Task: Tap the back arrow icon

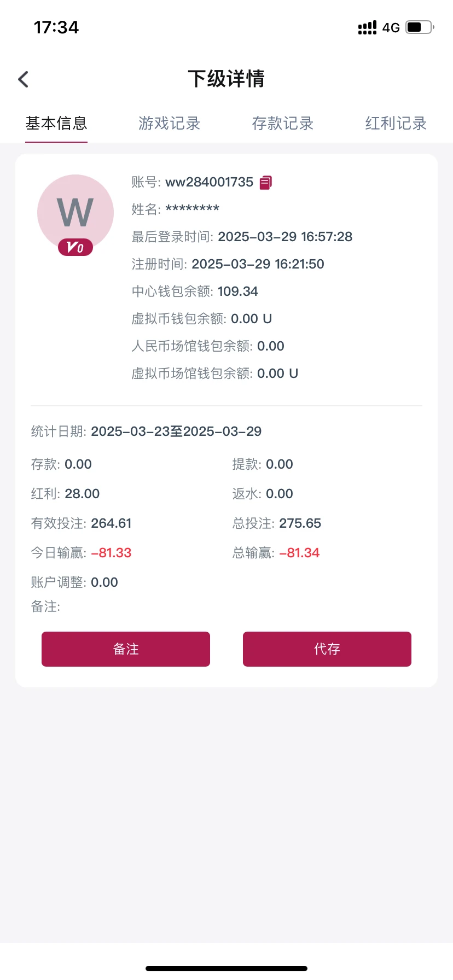Action: coord(24,79)
